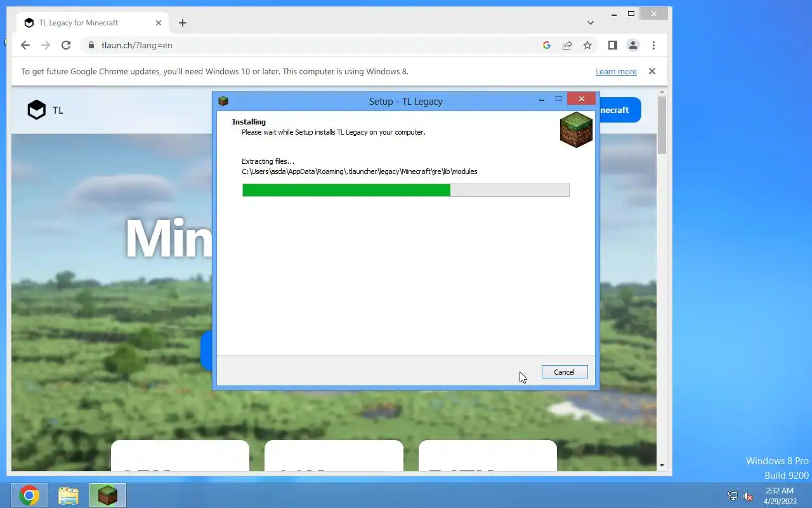Reload the tlaun.ch page
812x508 pixels.
pos(66,45)
